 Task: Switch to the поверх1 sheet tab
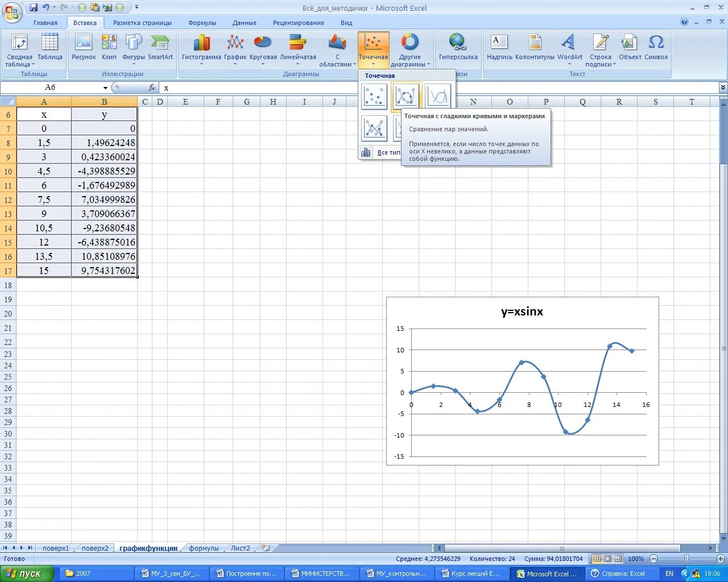[x=56, y=548]
